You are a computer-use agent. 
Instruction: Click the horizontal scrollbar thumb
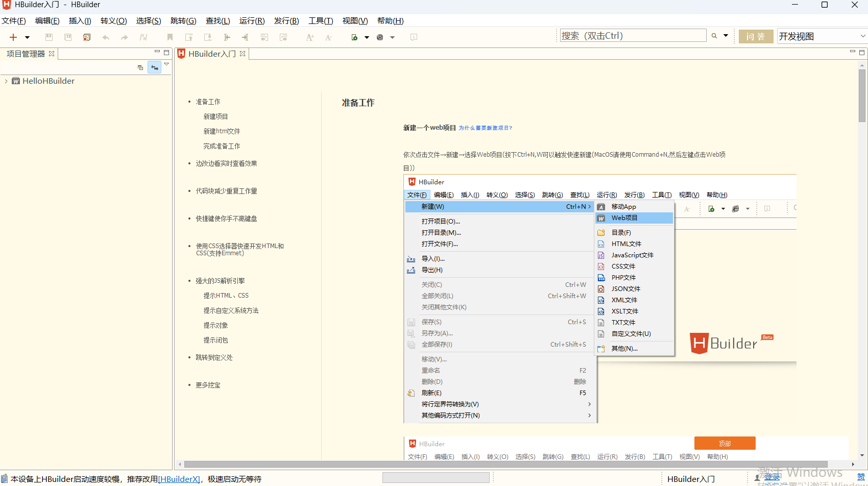coord(505,465)
